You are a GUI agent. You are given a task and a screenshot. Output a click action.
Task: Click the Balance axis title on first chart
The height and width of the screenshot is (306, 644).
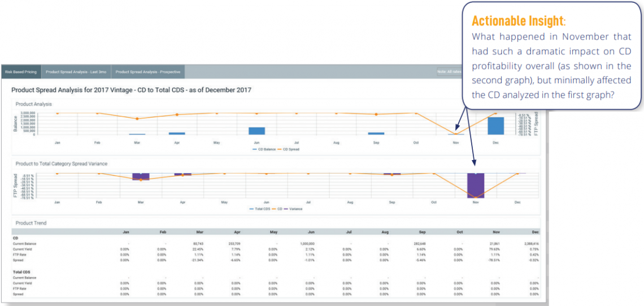[x=16, y=123]
